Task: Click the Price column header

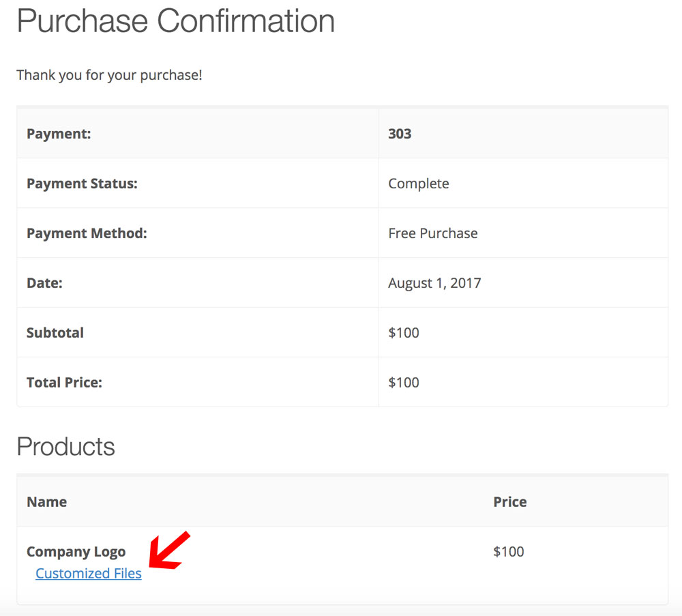Action: pyautogui.click(x=510, y=502)
